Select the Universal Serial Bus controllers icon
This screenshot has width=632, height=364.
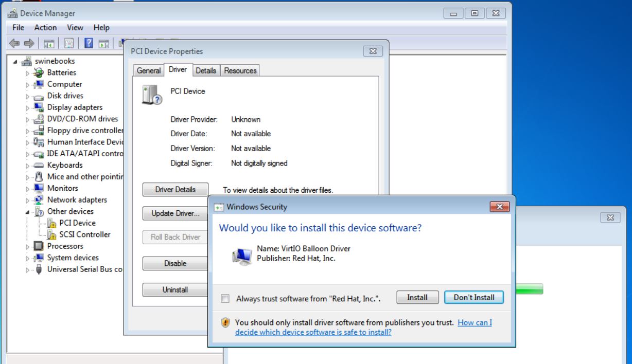point(39,269)
